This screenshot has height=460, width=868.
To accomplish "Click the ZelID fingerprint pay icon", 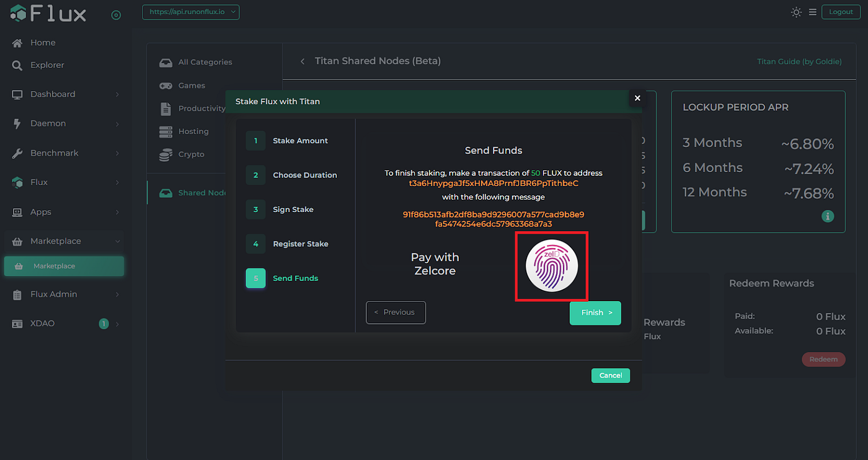I will coord(552,265).
